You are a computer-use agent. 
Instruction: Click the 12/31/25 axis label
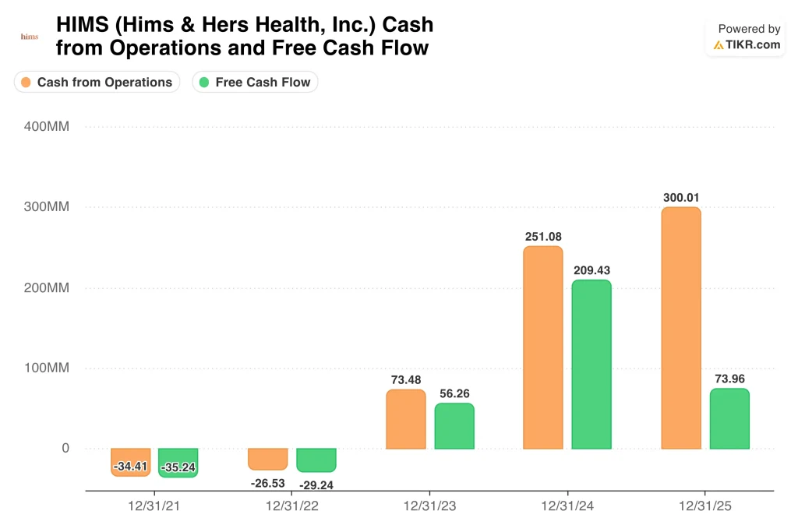[704, 506]
